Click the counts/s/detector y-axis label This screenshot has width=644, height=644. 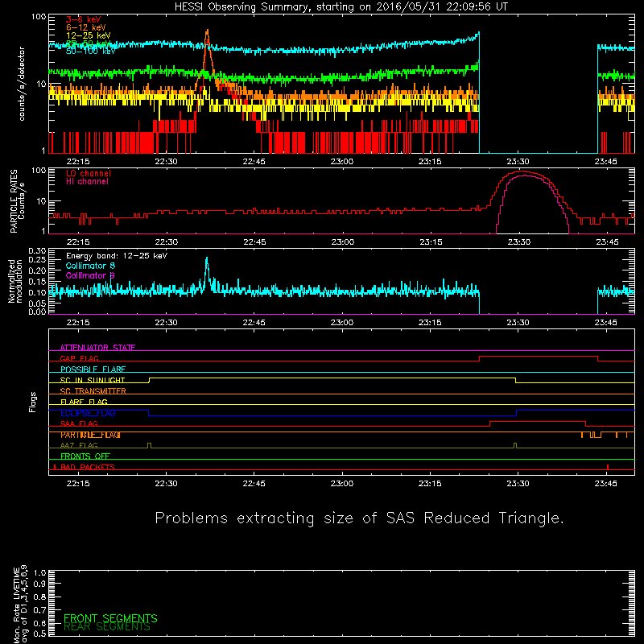[22, 84]
